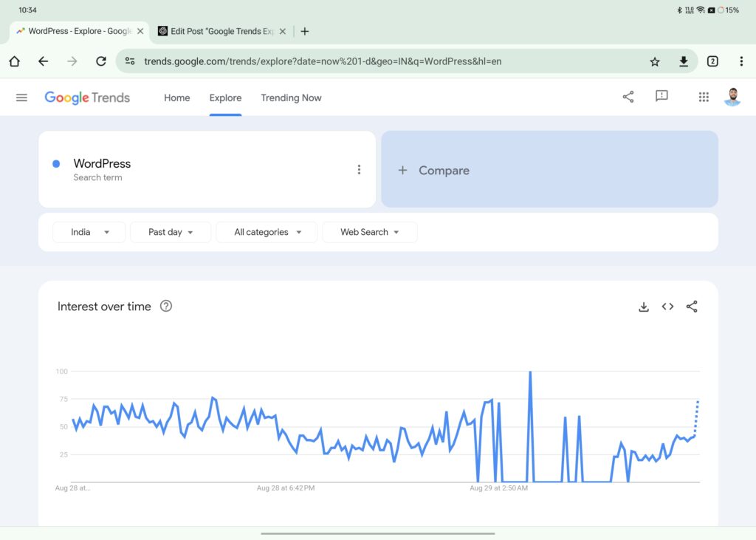756x540 pixels.
Task: Expand the All categories dropdown
Action: coord(267,232)
